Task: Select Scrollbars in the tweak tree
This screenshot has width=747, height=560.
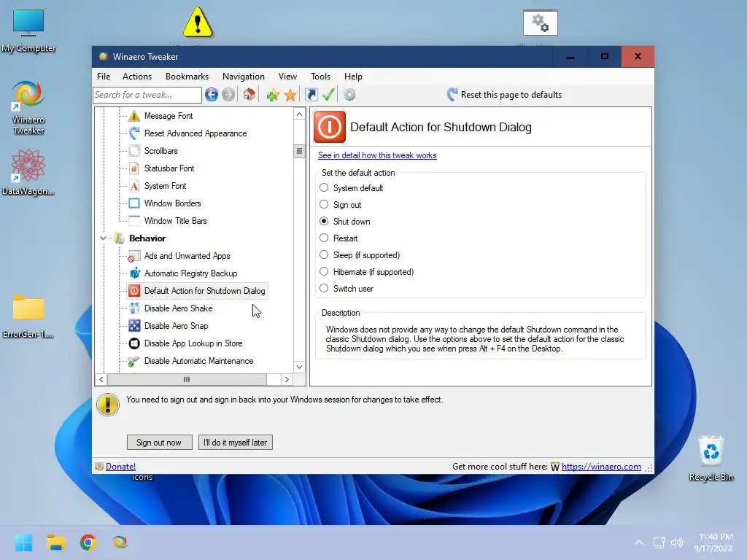Action: (161, 151)
